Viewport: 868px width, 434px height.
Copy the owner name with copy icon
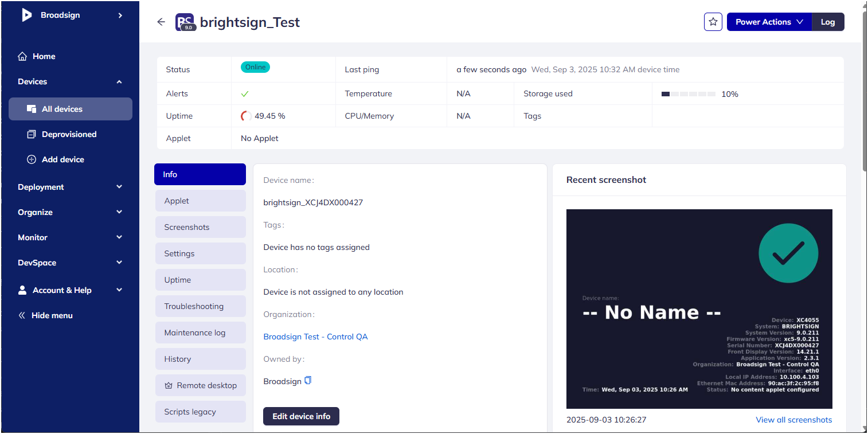[x=308, y=381]
